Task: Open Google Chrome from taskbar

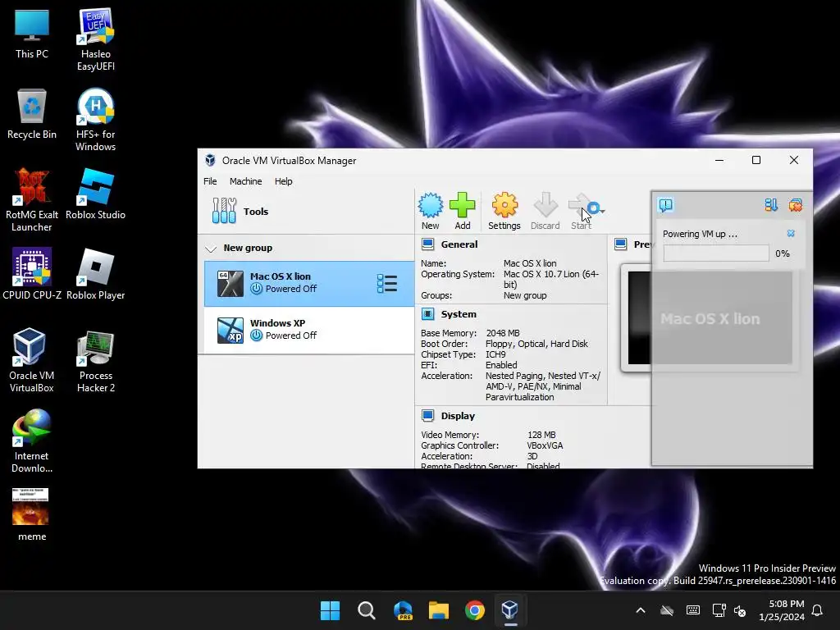Action: click(x=475, y=610)
